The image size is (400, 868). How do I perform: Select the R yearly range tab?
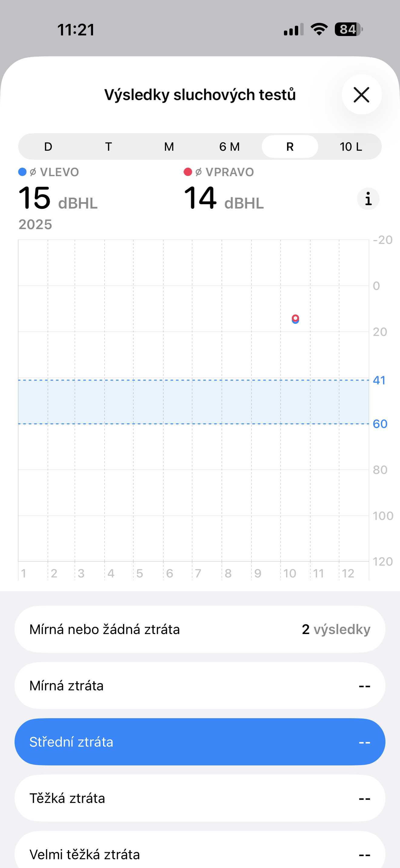[290, 147]
